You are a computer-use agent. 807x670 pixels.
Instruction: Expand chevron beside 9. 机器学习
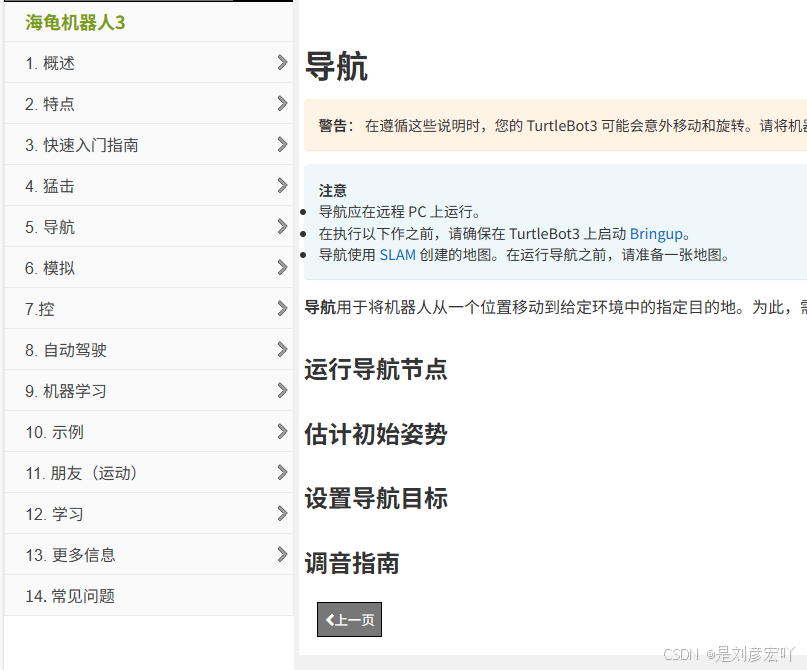coord(282,391)
